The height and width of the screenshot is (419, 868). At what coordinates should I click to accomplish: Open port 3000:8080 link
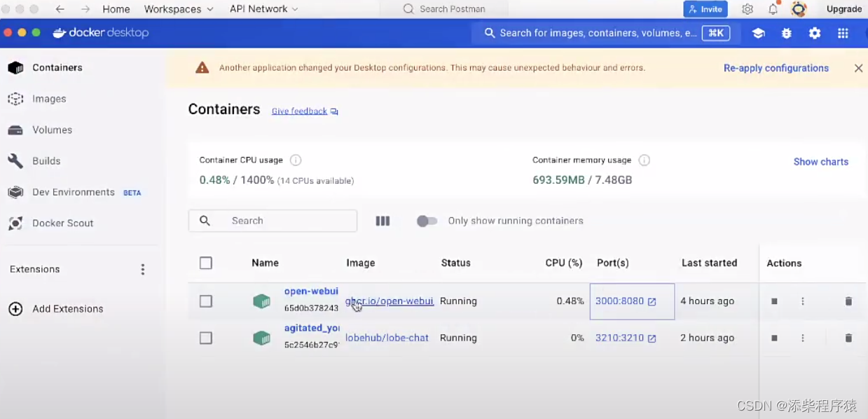tap(626, 301)
